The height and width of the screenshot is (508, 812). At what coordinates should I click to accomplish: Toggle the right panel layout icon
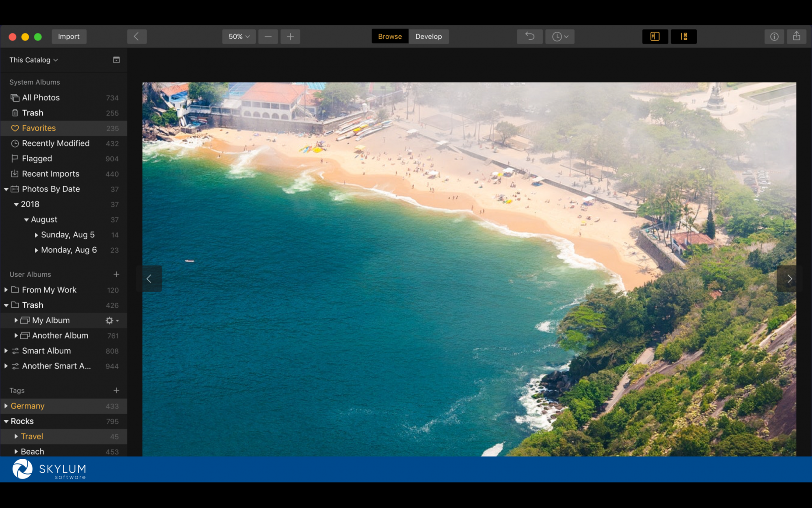[x=683, y=36]
